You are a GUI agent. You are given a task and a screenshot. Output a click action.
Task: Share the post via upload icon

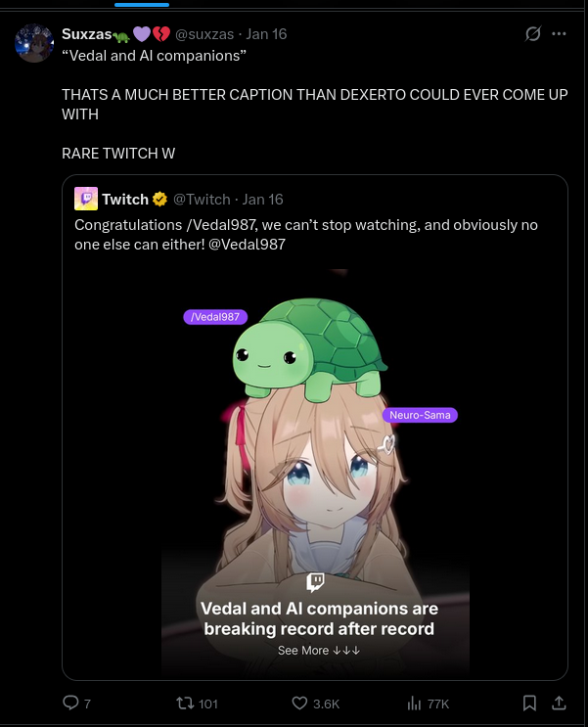[559, 703]
